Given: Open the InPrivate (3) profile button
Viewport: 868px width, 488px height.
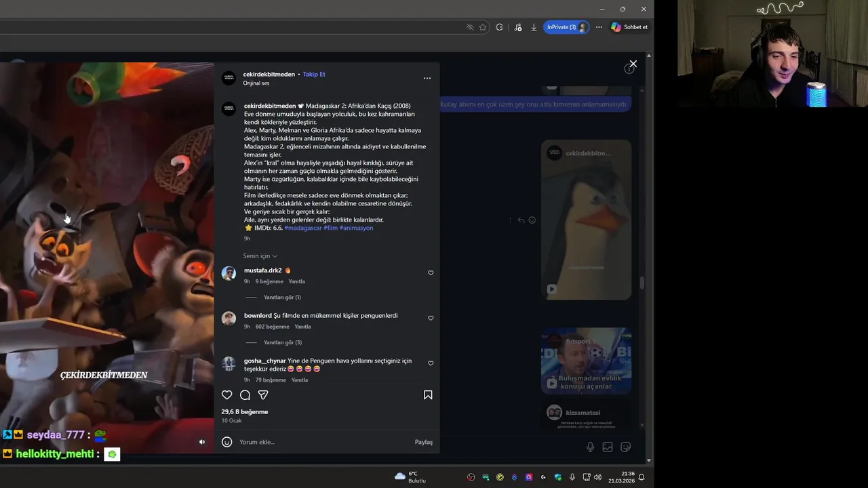Looking at the screenshot, I should 566,27.
